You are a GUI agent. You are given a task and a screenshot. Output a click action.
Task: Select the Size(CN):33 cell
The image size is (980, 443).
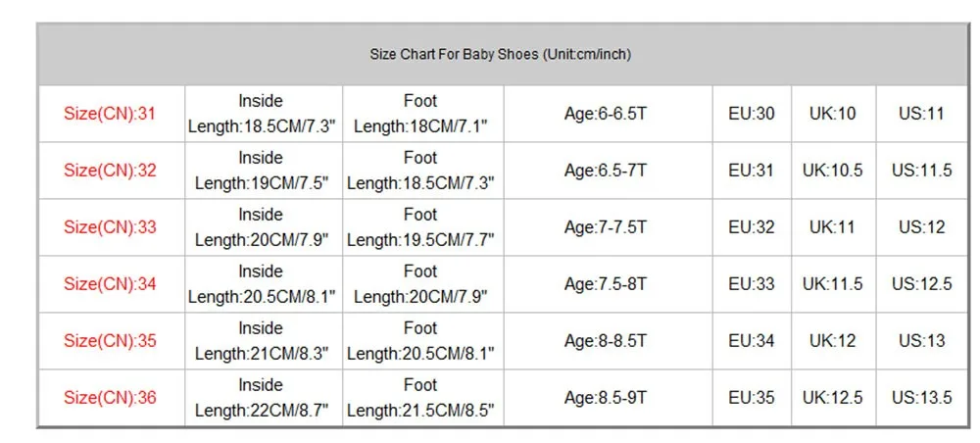pos(112,227)
